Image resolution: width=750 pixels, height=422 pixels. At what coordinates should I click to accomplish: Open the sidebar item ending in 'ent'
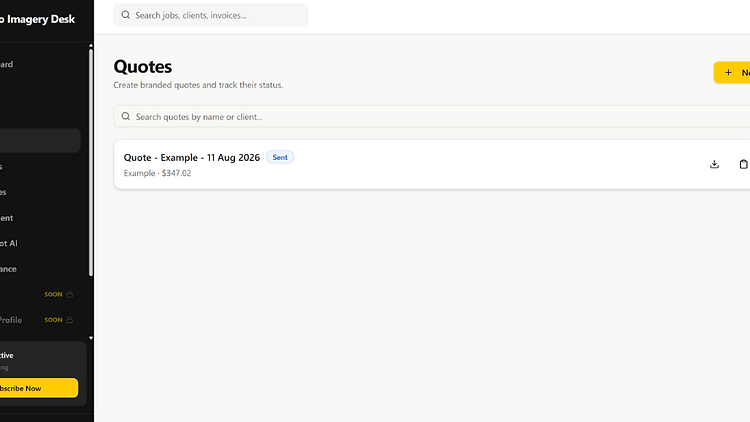point(40,218)
